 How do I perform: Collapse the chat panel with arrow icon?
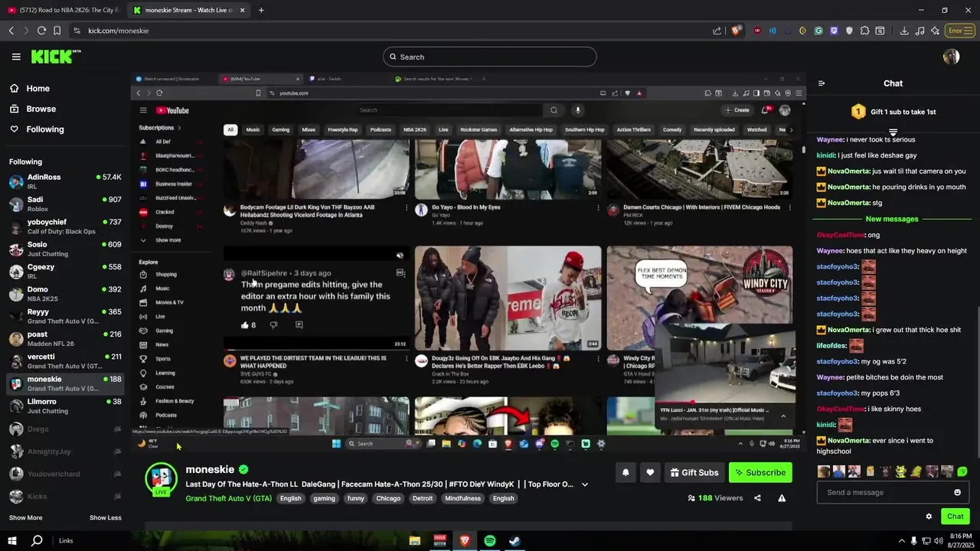tap(822, 83)
